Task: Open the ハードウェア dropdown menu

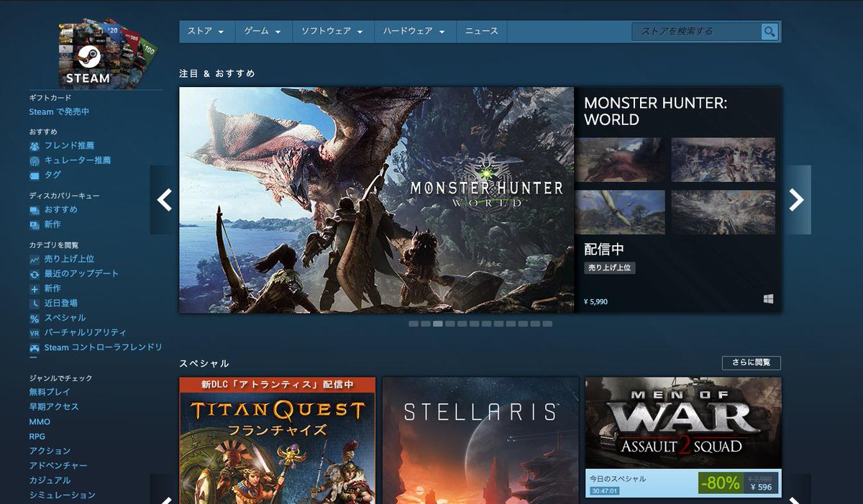Action: tap(414, 32)
